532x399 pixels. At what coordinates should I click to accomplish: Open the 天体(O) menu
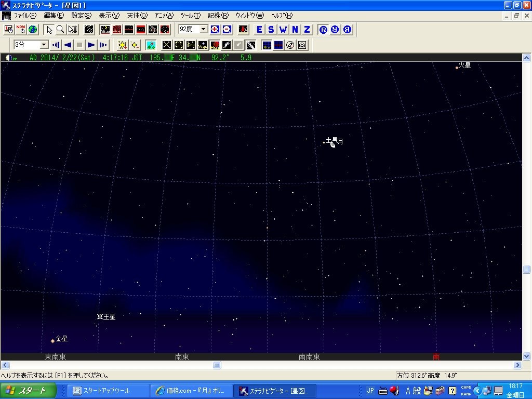pos(137,16)
